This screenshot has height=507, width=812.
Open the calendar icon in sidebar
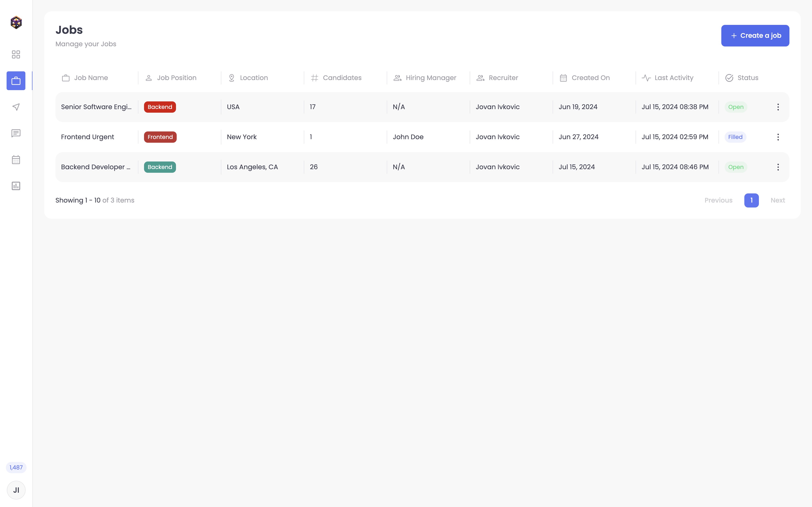16,160
